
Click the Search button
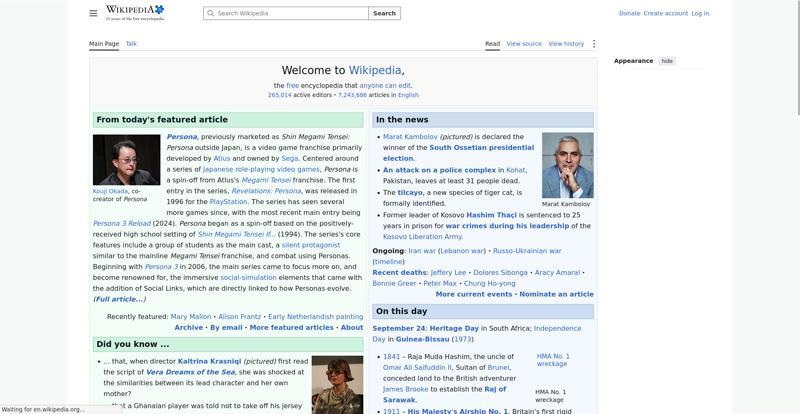click(x=384, y=13)
